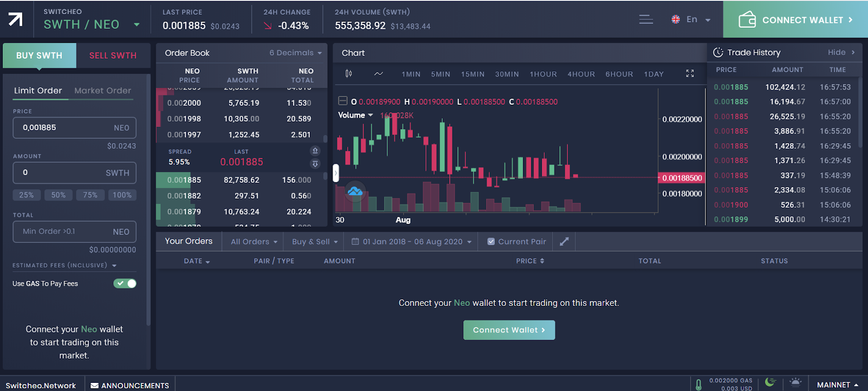Screen dimensions: 868x391
Task: Select the 4HOUR chart interval
Action: click(x=581, y=74)
